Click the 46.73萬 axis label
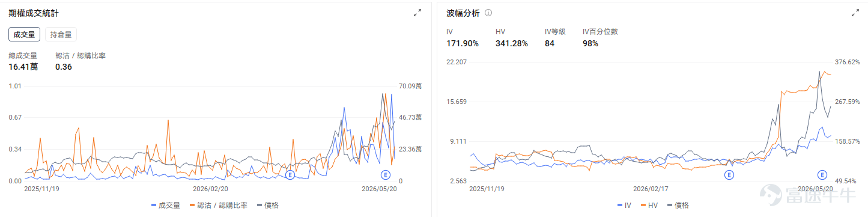Image resolution: width=868 pixels, height=217 pixels. coord(410,117)
